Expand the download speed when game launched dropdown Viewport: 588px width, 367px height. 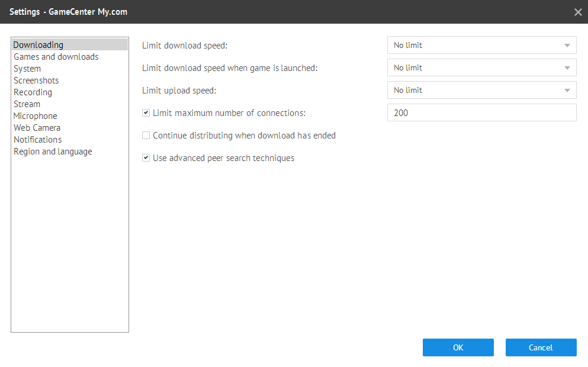481,67
